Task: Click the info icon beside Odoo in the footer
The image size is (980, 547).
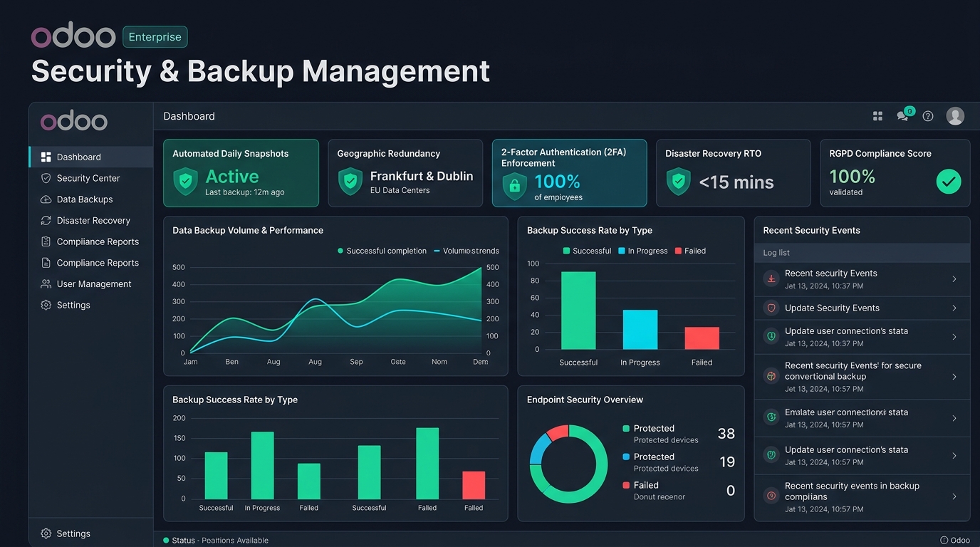Action: (944, 541)
